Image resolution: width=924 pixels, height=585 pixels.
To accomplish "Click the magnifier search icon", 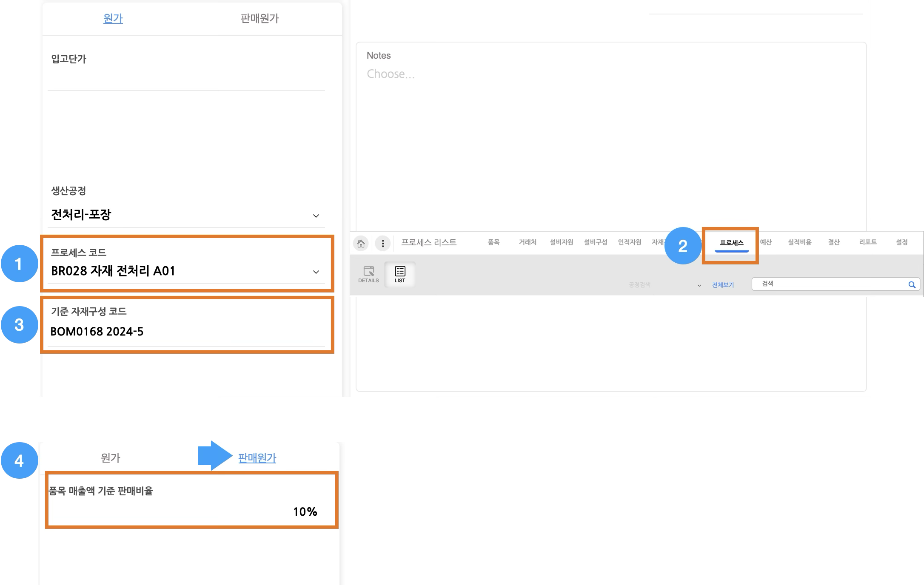I will click(x=912, y=285).
